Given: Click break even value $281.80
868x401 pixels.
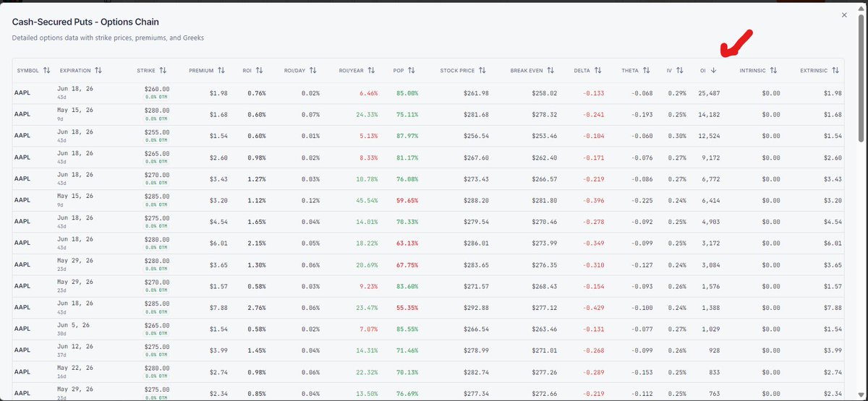Looking at the screenshot, I should 542,200.
